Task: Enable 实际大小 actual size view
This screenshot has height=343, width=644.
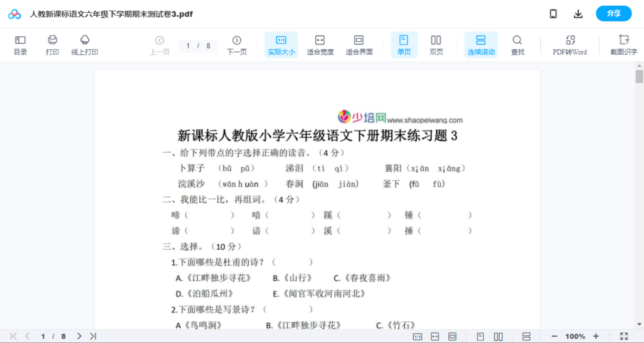Action: coord(281,45)
